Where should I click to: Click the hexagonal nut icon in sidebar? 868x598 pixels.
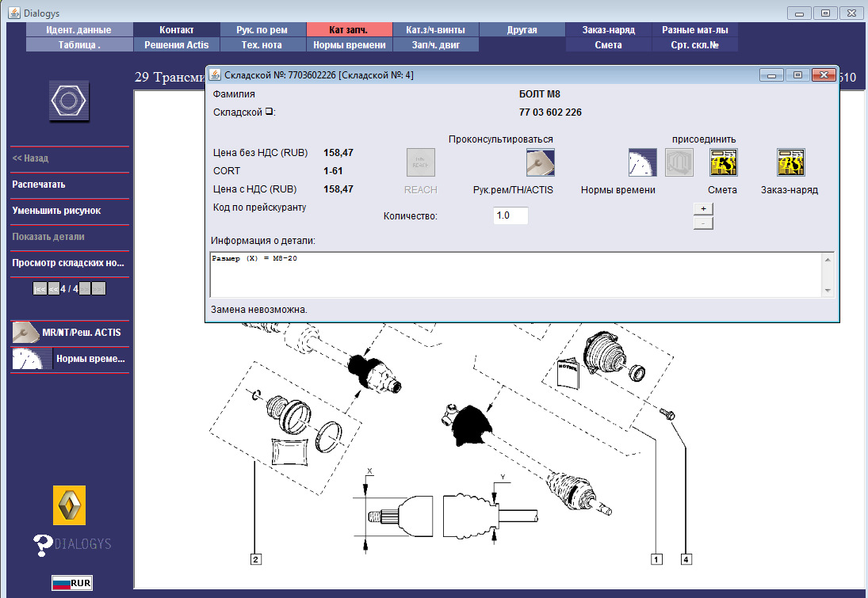coord(69,101)
